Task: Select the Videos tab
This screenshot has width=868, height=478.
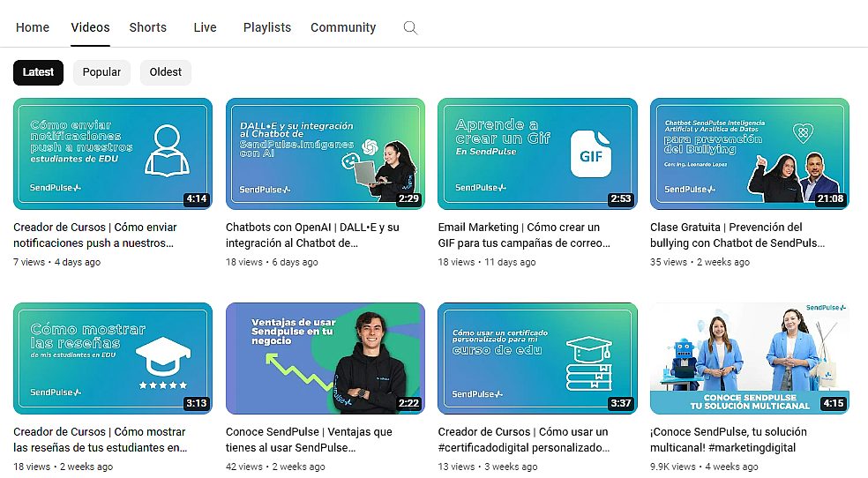Action: pos(90,27)
